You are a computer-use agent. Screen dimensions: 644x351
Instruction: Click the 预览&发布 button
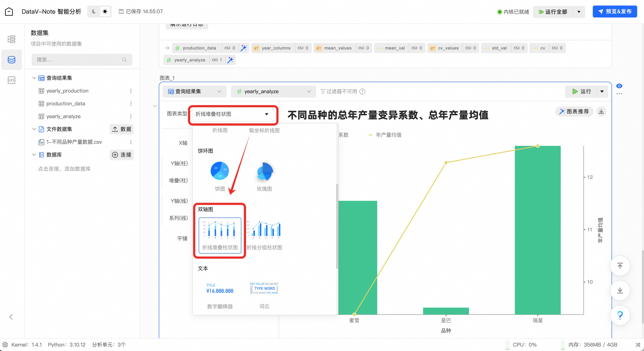click(615, 12)
